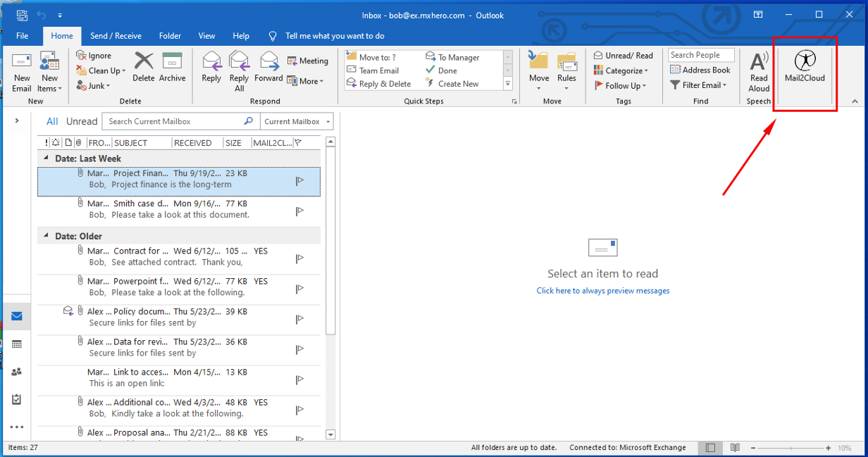The image size is (868, 457).
Task: Choose Reply All in the ribbon
Action: coord(239,72)
